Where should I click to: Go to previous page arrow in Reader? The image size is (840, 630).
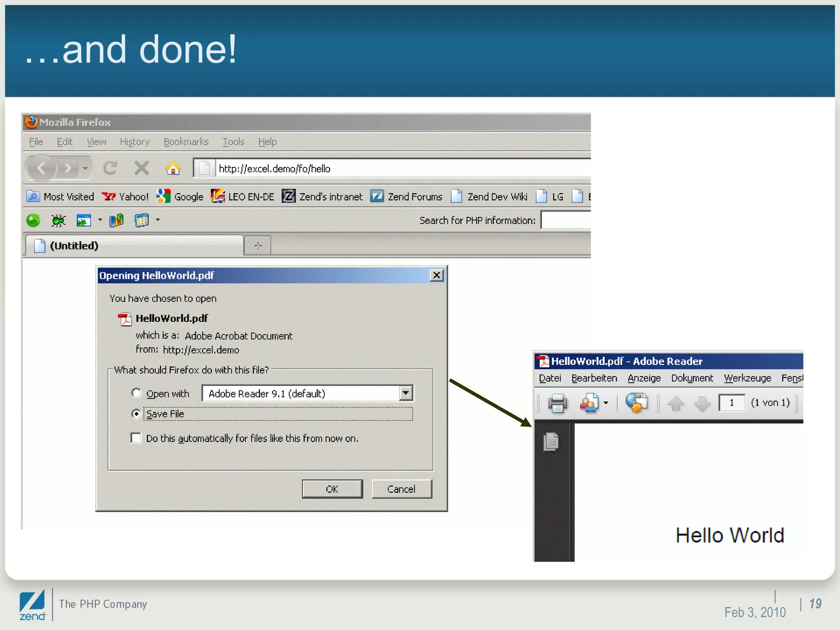pyautogui.click(x=676, y=403)
